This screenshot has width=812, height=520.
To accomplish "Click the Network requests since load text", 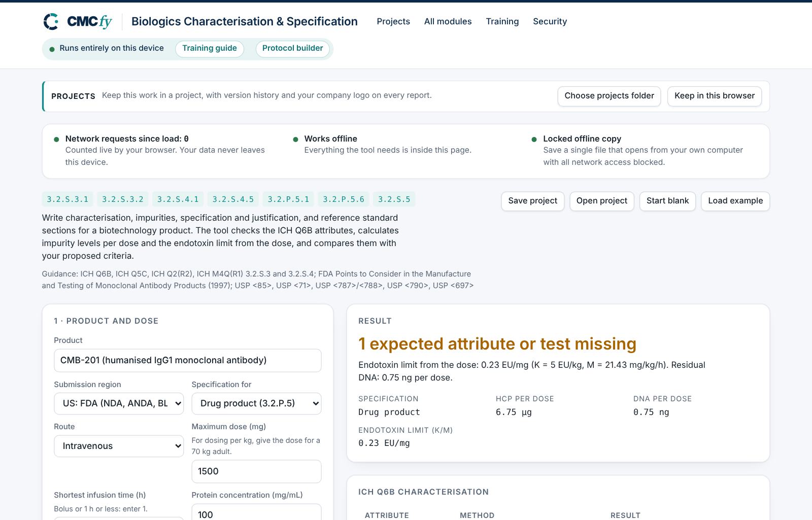I will click(127, 139).
